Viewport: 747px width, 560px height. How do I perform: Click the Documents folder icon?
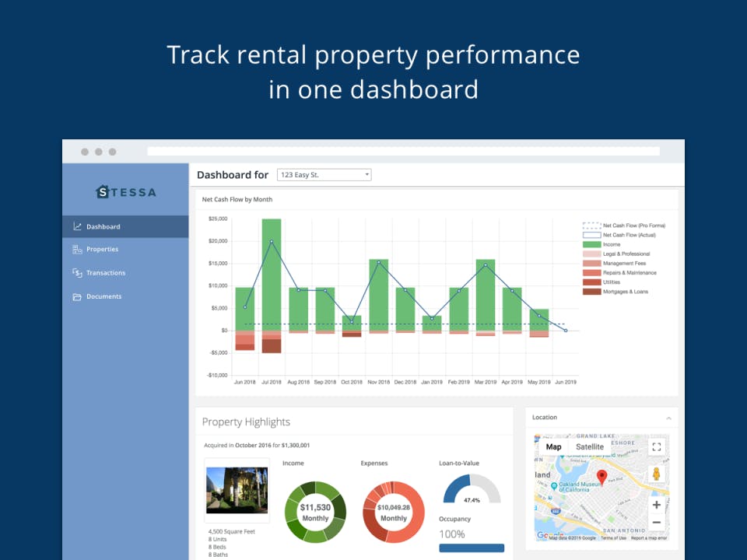point(77,296)
